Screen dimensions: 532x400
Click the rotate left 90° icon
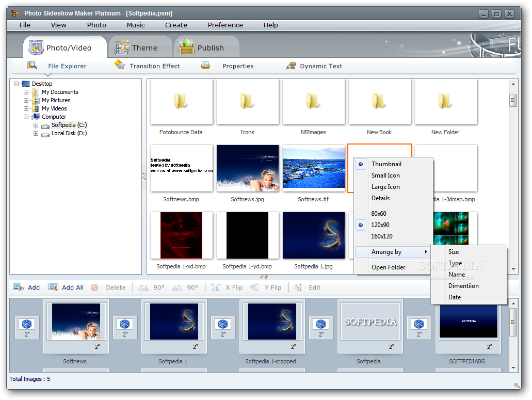143,287
